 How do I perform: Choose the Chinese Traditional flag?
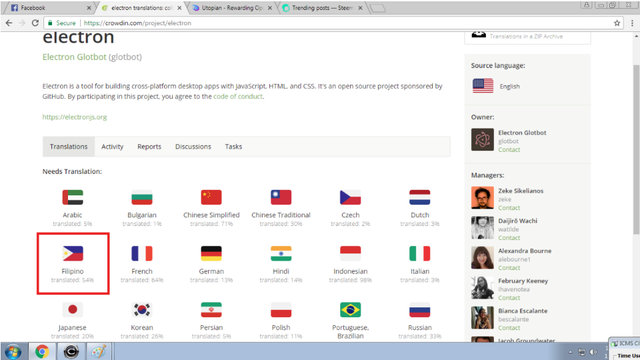click(281, 198)
